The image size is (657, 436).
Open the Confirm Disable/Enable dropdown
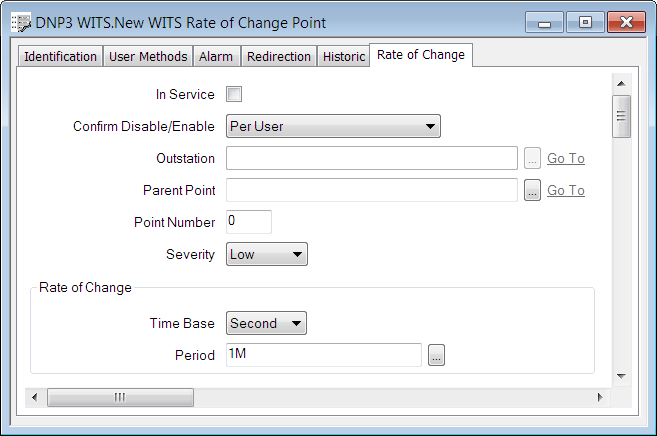click(333, 126)
